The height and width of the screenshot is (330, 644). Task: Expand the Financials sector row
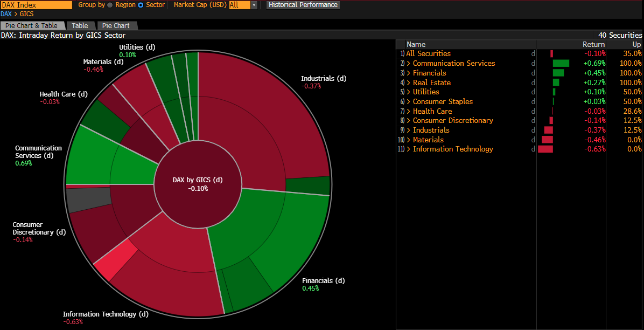point(409,73)
